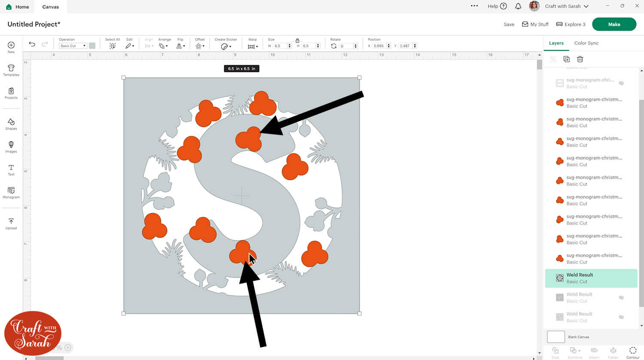Show the hidden top svg-monogram layer
Image resolution: width=644 pixels, height=360 pixels.
pyautogui.click(x=621, y=83)
